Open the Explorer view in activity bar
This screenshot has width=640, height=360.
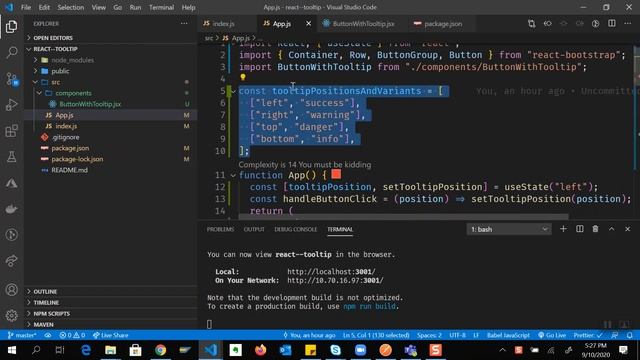[x=11, y=27]
